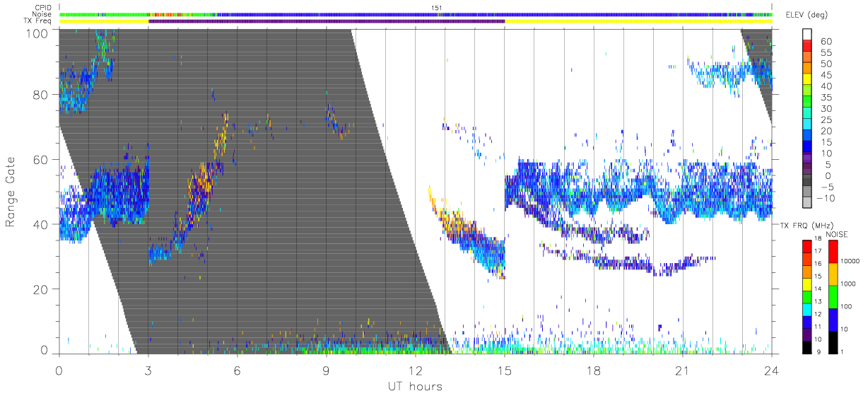This screenshot has width=868, height=401.
Task: Click the 40 tick label on Range Gate axis
Action: pyautogui.click(x=40, y=224)
